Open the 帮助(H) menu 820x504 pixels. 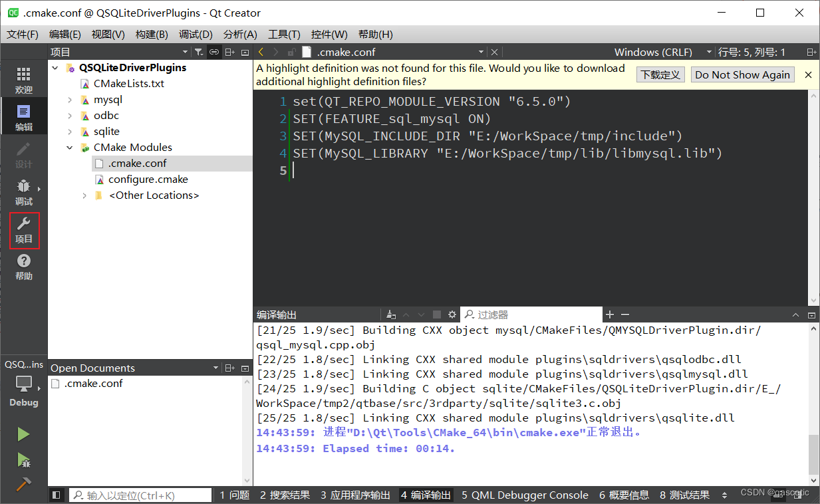point(375,35)
